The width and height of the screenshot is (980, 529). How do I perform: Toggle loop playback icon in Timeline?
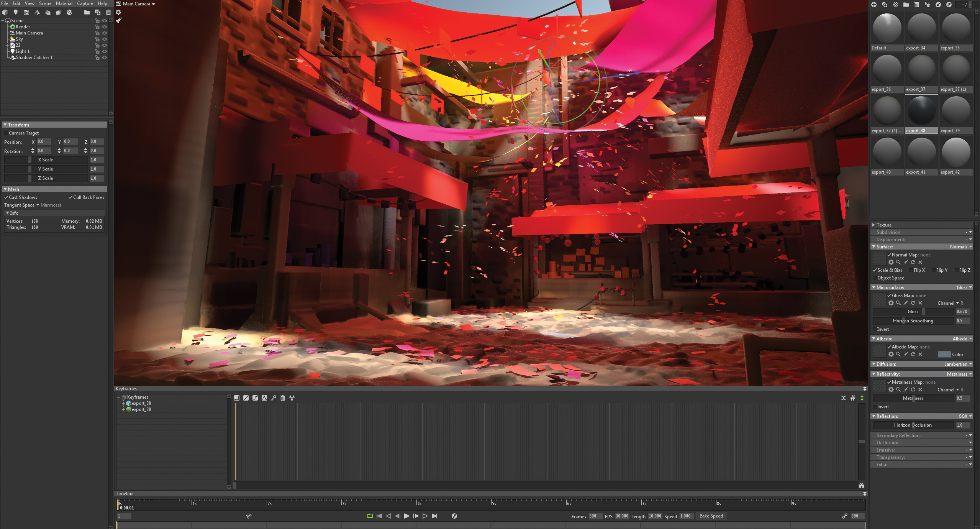click(x=370, y=516)
